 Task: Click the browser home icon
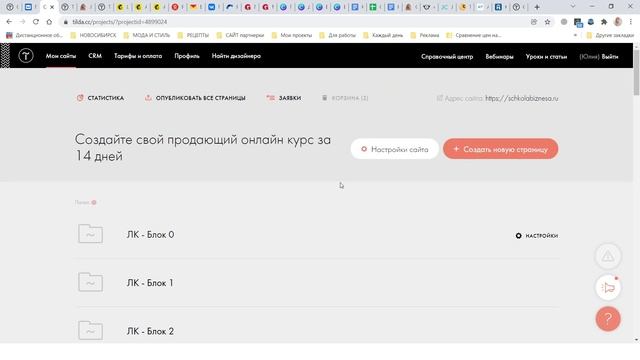49,22
